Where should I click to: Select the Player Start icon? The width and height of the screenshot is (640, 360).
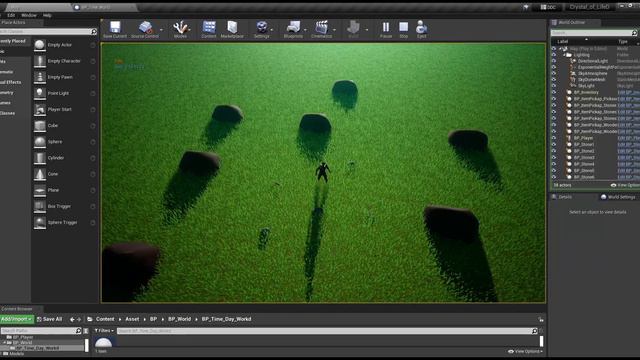(40, 109)
